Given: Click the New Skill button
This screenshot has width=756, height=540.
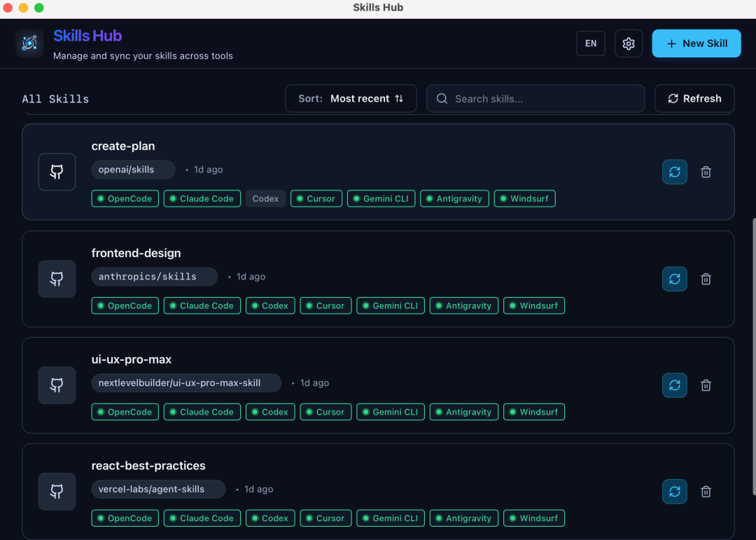Looking at the screenshot, I should click(x=696, y=43).
